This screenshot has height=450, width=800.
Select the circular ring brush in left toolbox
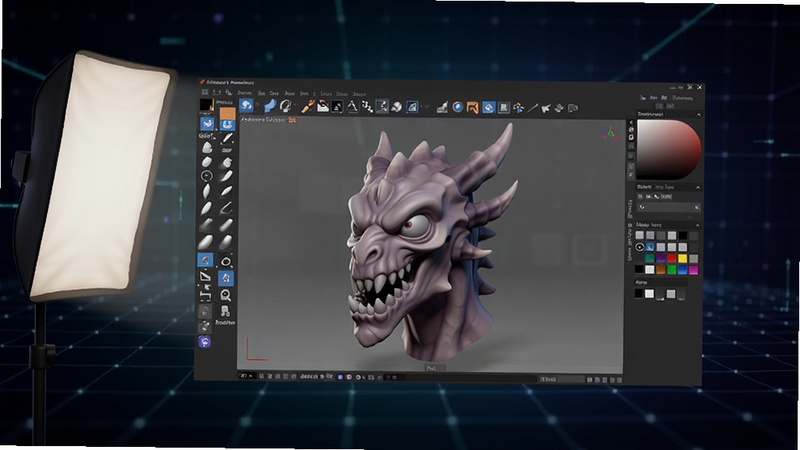[x=206, y=176]
